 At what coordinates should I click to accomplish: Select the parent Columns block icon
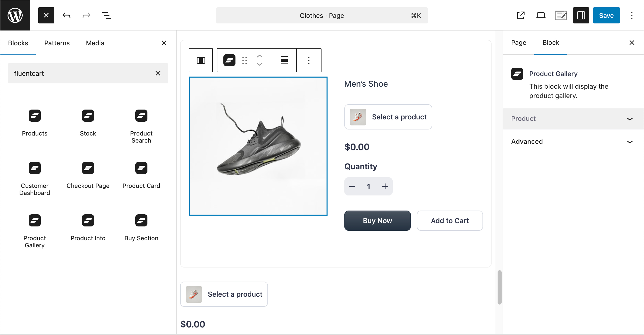coord(201,60)
